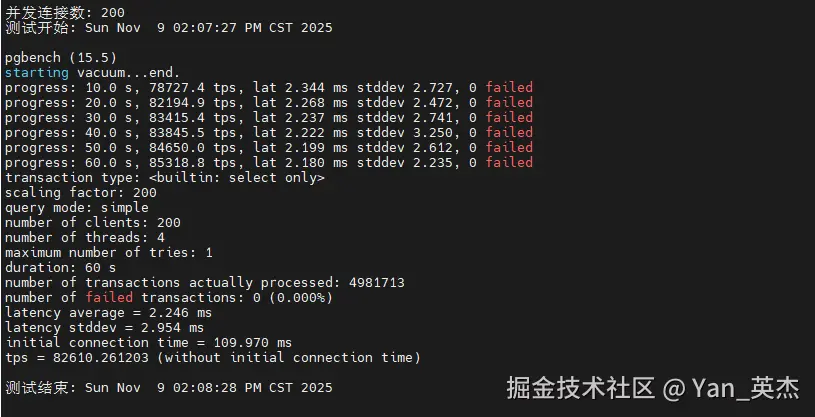Click the 'number of threads: 4' line
This screenshot has width=815, height=417.
(84, 237)
